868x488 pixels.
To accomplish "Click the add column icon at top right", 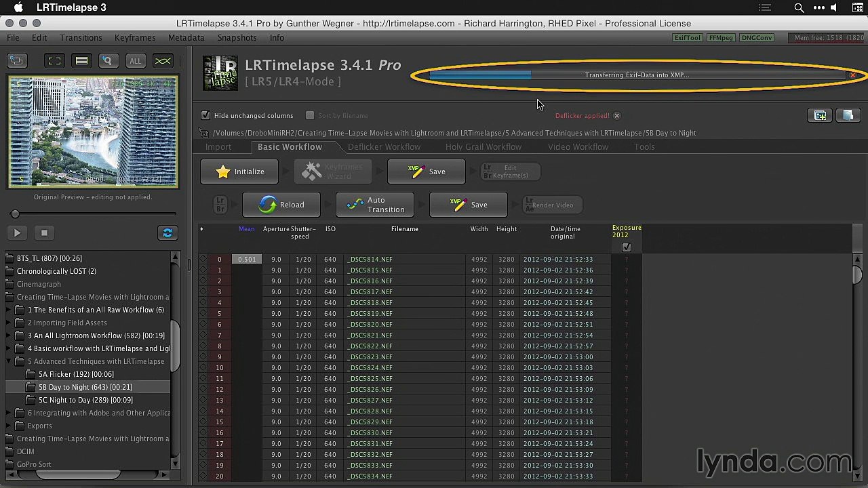I will coord(820,115).
